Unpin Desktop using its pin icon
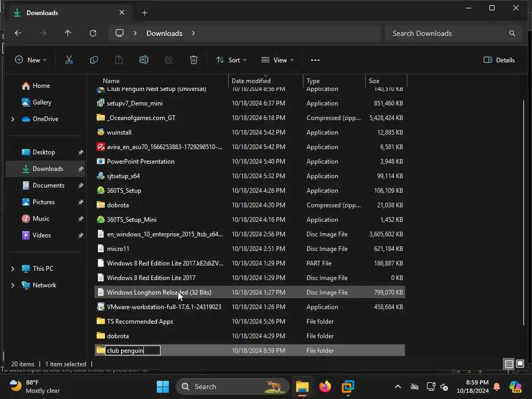Viewport: 532px width, 399px height. coord(81,152)
